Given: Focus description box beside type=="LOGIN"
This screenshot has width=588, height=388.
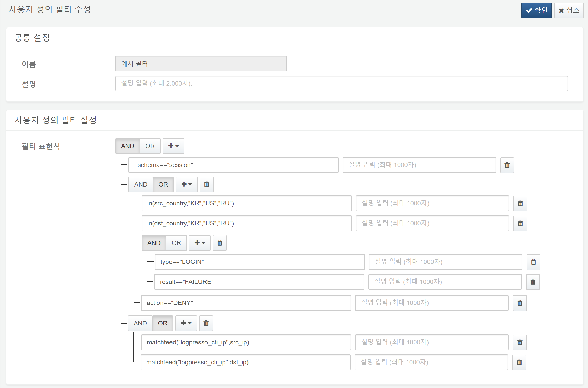Looking at the screenshot, I should tap(446, 262).
